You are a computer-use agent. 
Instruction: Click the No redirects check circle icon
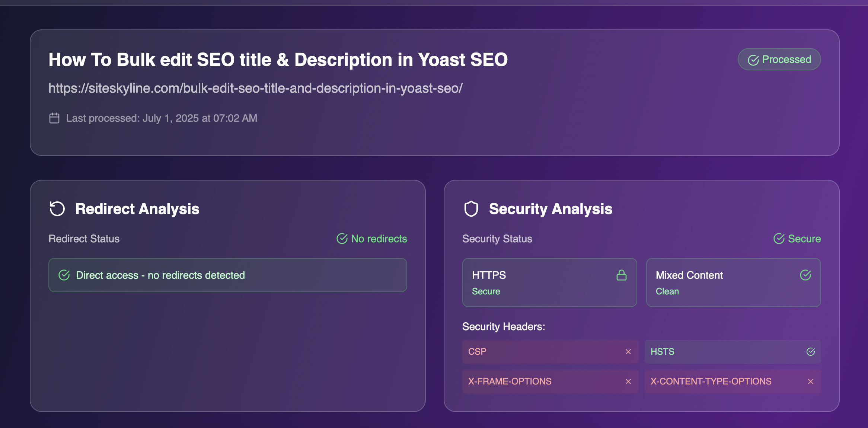[x=342, y=239]
